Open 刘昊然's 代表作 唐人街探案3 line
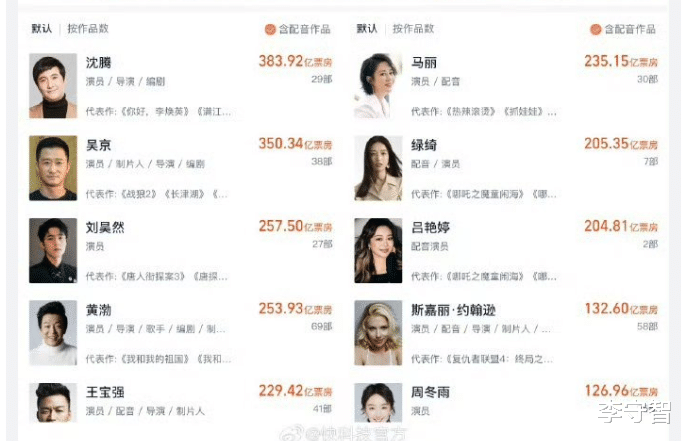 coord(157,276)
